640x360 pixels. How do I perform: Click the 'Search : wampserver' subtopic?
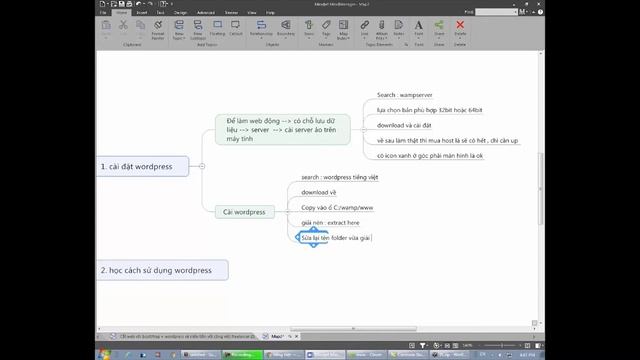click(x=404, y=95)
